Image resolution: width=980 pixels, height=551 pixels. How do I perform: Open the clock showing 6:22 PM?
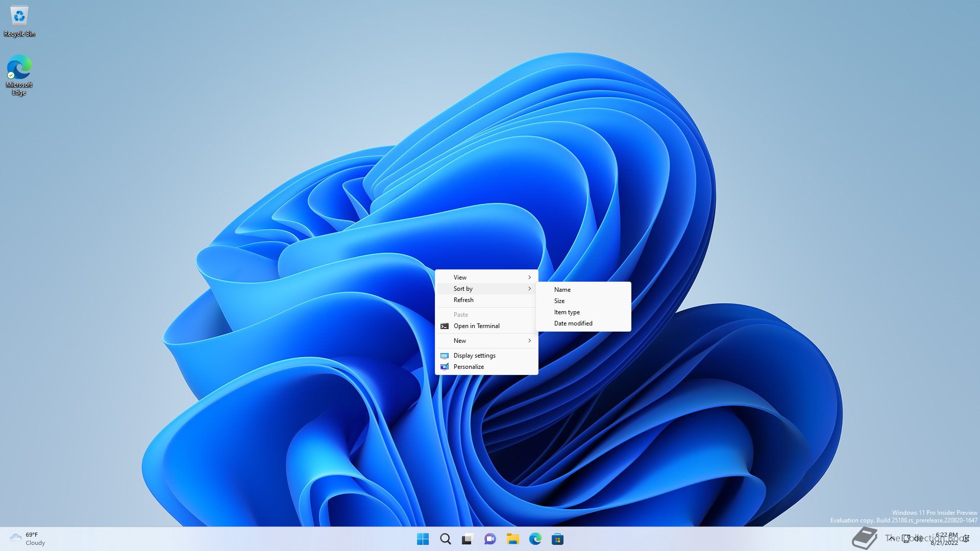pos(945,539)
